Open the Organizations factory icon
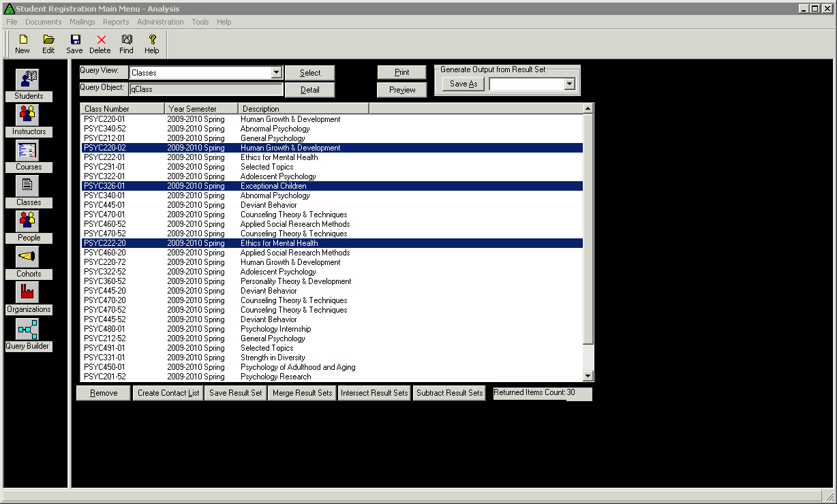837x504 pixels. 28,293
